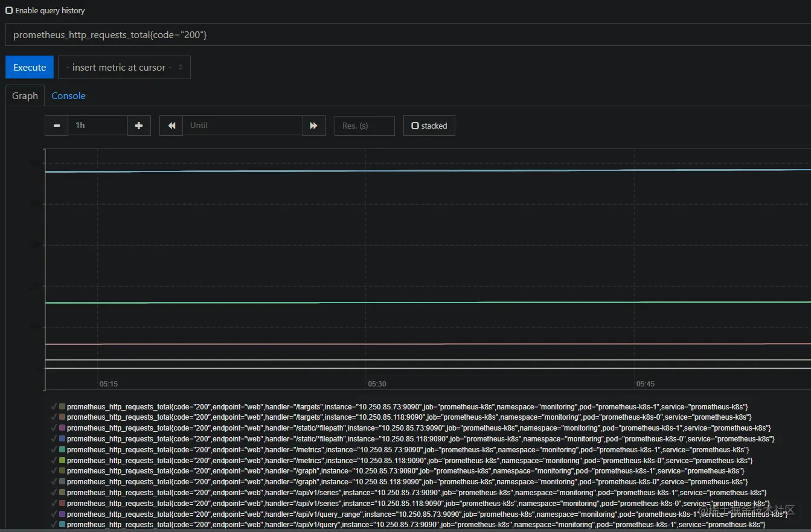This screenshot has height=532, width=811.
Task: Toggle checkmark of /static/*filepath 10.250.85.118 series
Action: pyautogui.click(x=54, y=439)
